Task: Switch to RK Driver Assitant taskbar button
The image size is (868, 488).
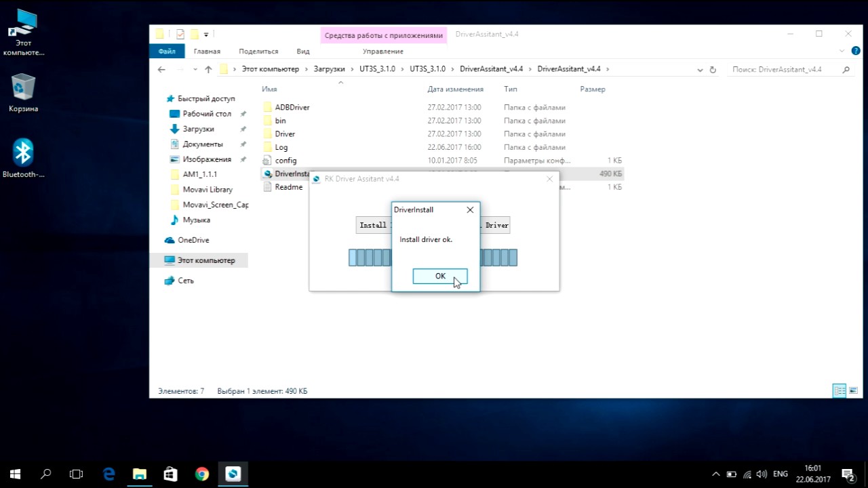Action: click(x=233, y=474)
